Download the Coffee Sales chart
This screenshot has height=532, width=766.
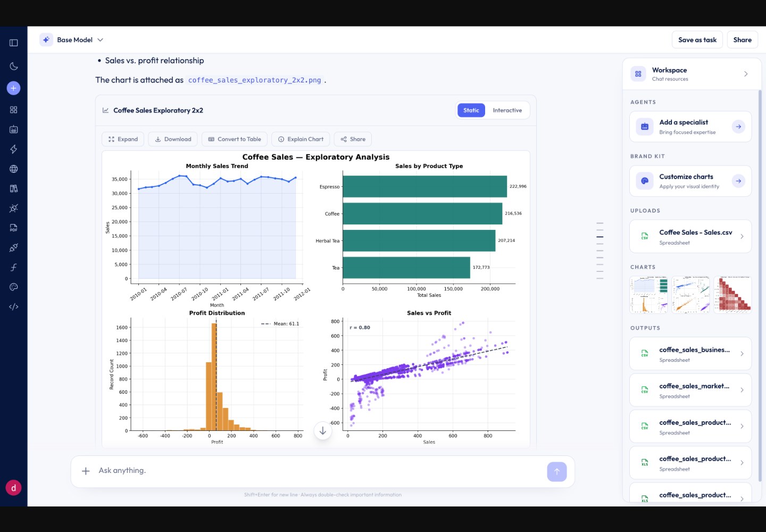(x=173, y=139)
